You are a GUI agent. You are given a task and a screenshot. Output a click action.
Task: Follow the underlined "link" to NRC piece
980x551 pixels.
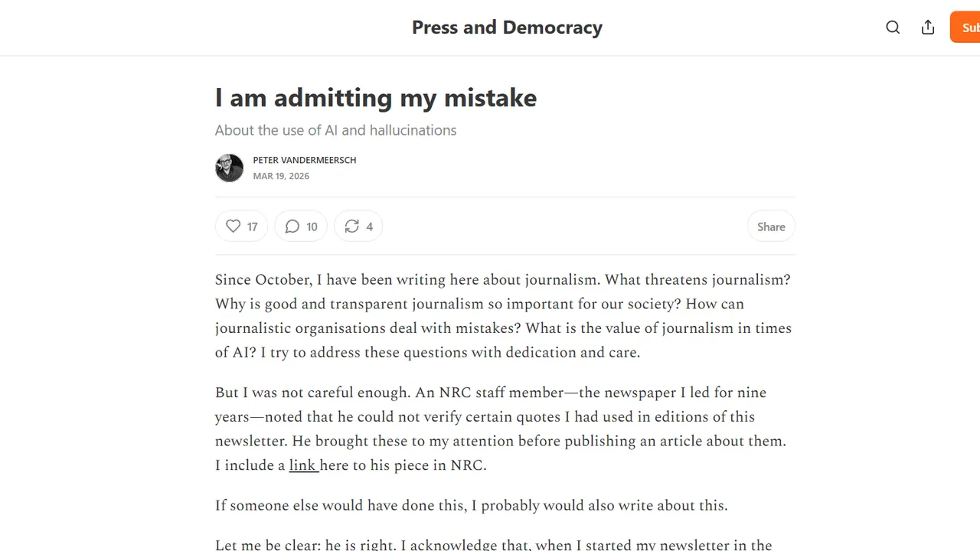[x=303, y=465]
